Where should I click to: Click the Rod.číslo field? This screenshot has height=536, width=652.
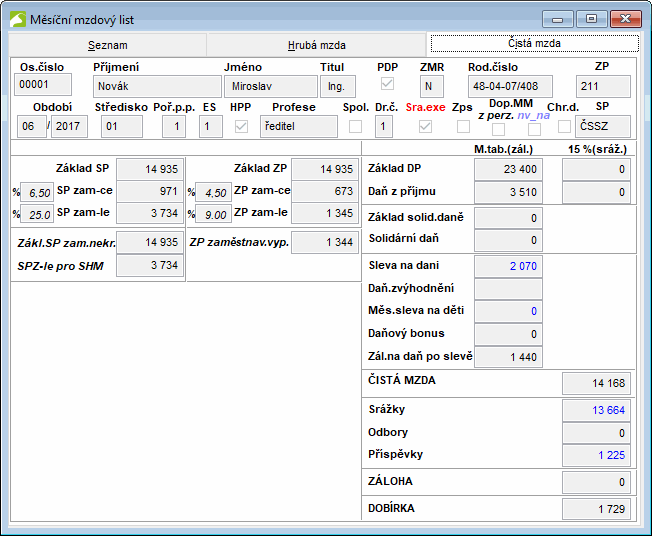[509, 86]
